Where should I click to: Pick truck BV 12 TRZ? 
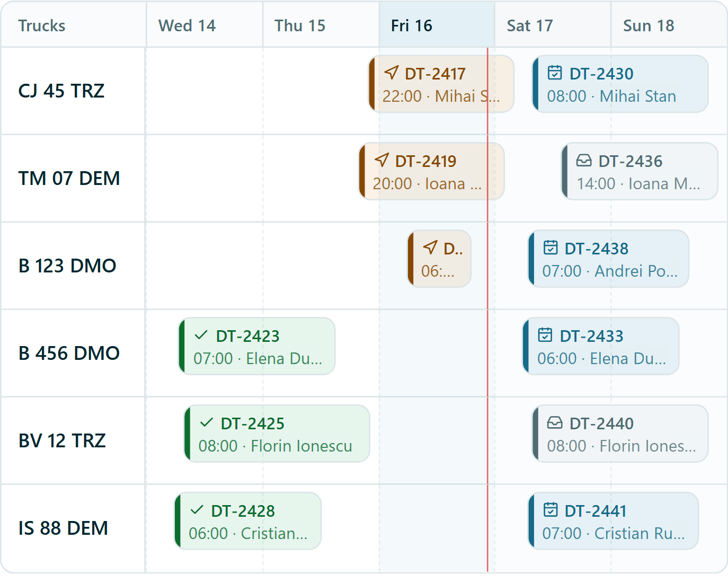pyautogui.click(x=63, y=440)
